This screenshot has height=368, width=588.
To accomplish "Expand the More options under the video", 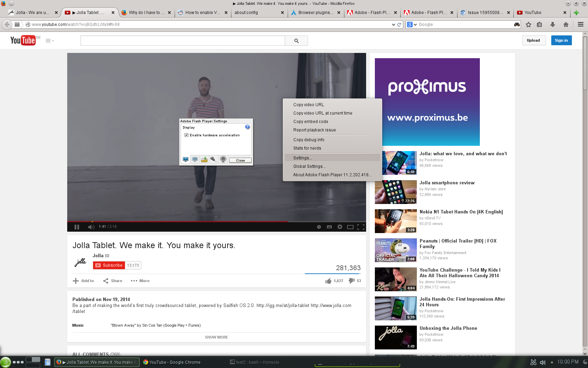I will [x=140, y=281].
